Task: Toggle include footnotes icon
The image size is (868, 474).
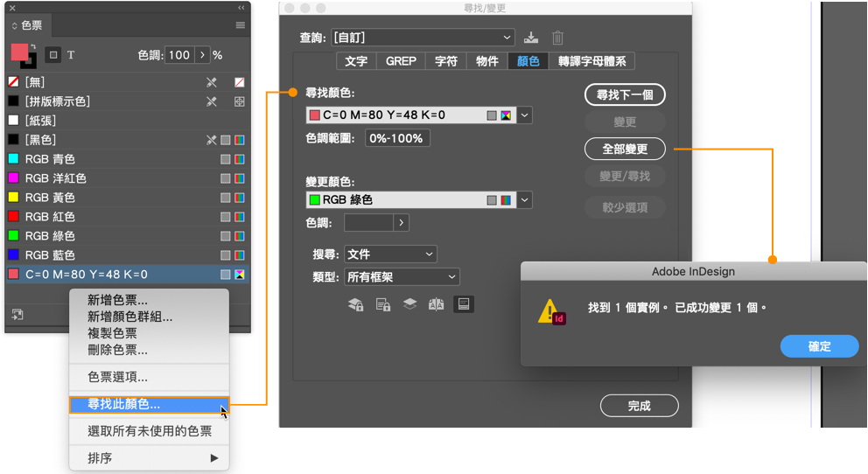Action: tap(464, 303)
